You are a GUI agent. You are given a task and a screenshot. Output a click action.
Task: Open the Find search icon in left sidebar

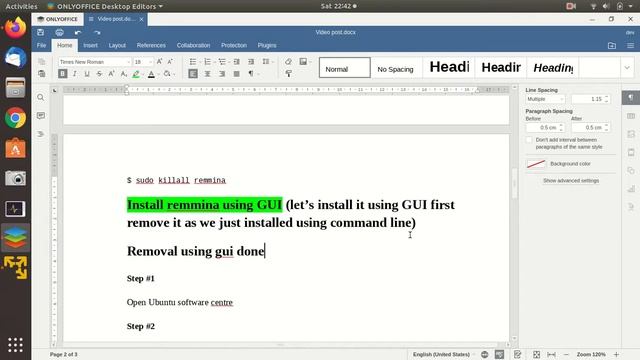pyautogui.click(x=40, y=98)
